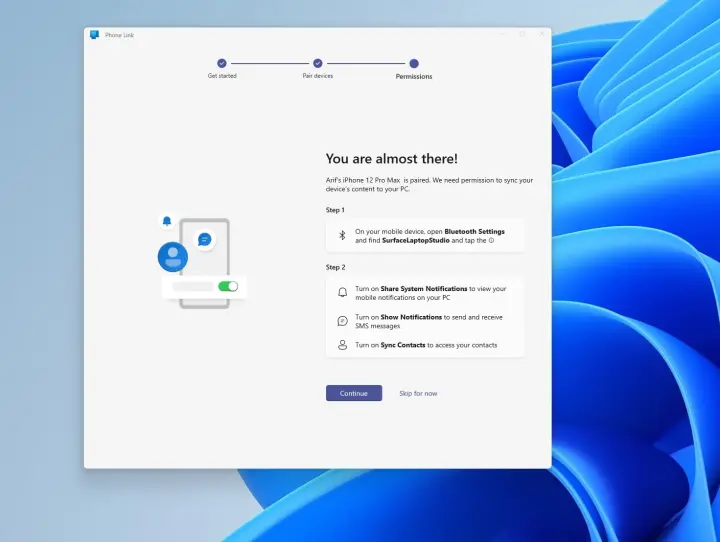720x542 pixels.
Task: Minimize the Phone Link window
Action: [x=502, y=34]
